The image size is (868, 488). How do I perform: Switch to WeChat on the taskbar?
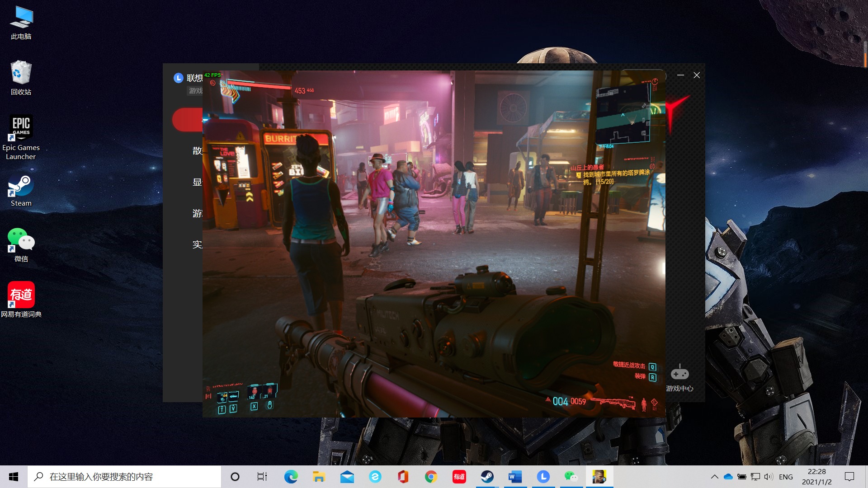point(571,477)
